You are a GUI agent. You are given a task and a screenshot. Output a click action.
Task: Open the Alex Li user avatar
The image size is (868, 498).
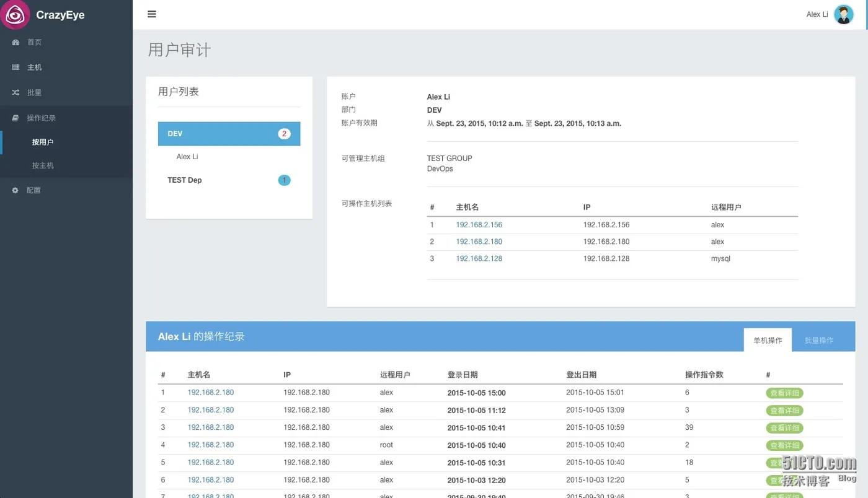[x=843, y=14]
